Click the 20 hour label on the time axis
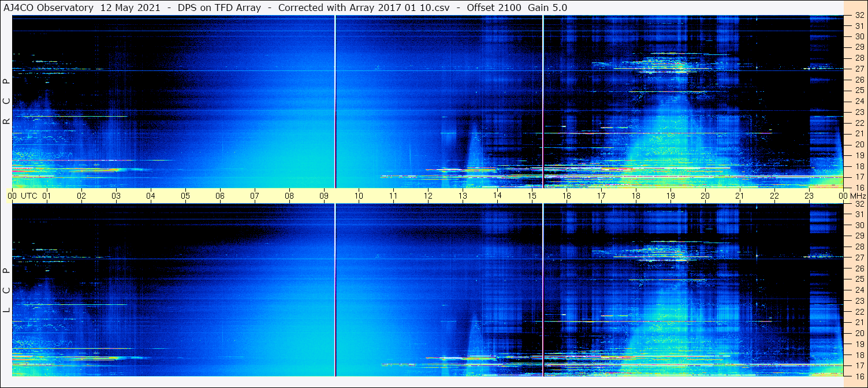 pos(705,196)
